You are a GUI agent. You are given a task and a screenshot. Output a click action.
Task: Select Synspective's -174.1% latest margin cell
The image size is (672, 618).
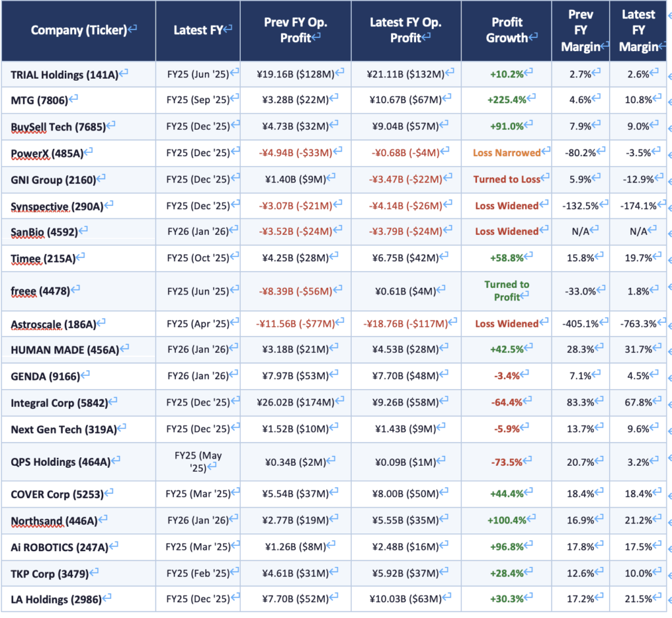[637, 205]
